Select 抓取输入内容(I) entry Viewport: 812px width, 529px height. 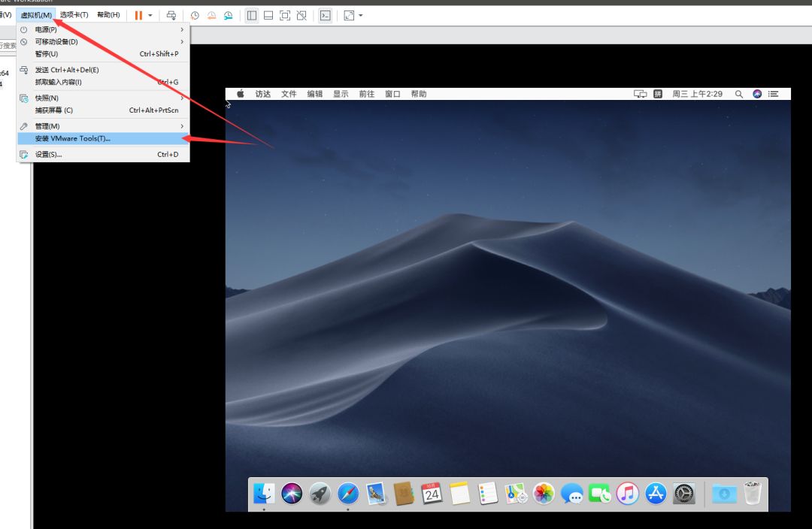click(104, 82)
